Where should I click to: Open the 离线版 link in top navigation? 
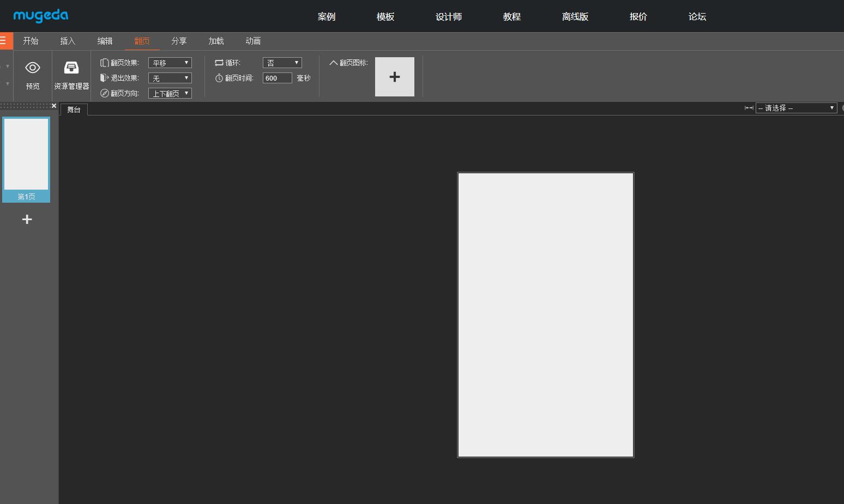coord(575,16)
